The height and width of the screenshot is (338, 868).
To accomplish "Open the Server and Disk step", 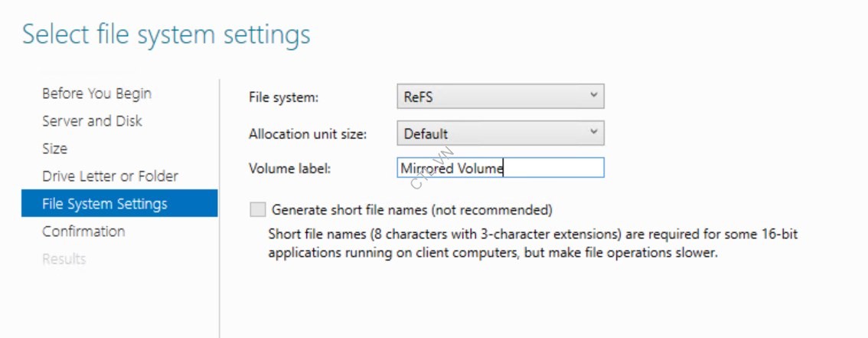I will tap(92, 121).
